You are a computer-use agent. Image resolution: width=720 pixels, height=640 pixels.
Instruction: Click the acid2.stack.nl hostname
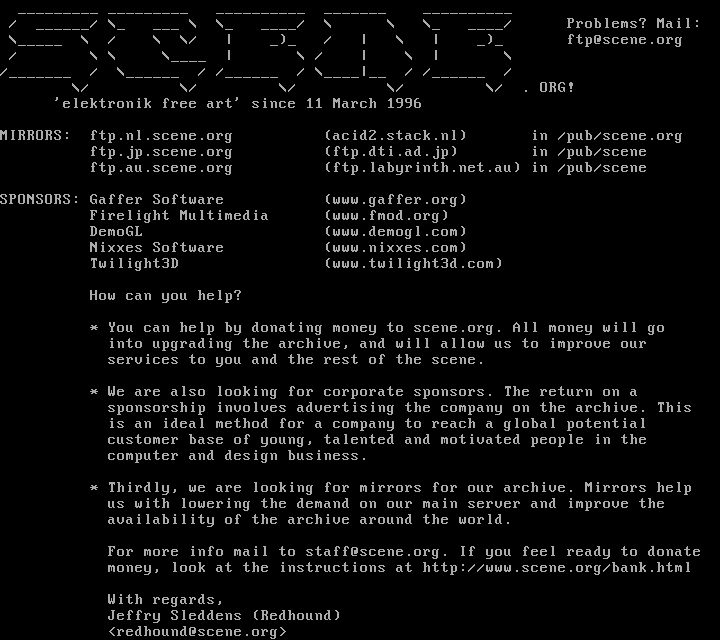tap(395, 136)
